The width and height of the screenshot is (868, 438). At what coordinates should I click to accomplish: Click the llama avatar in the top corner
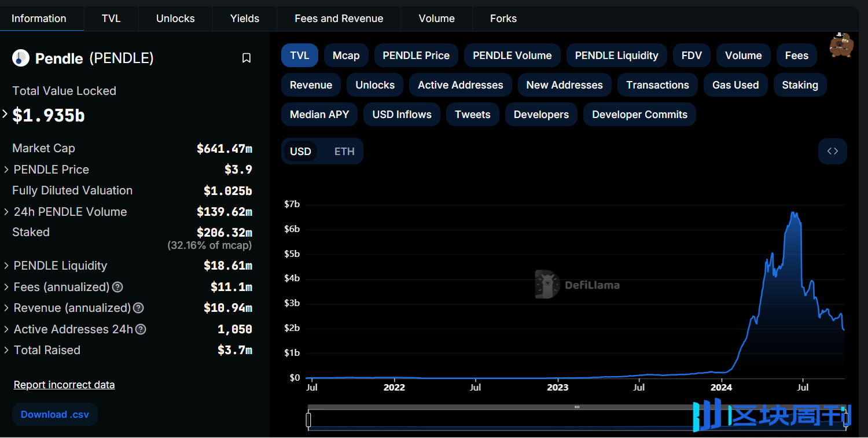(x=841, y=45)
